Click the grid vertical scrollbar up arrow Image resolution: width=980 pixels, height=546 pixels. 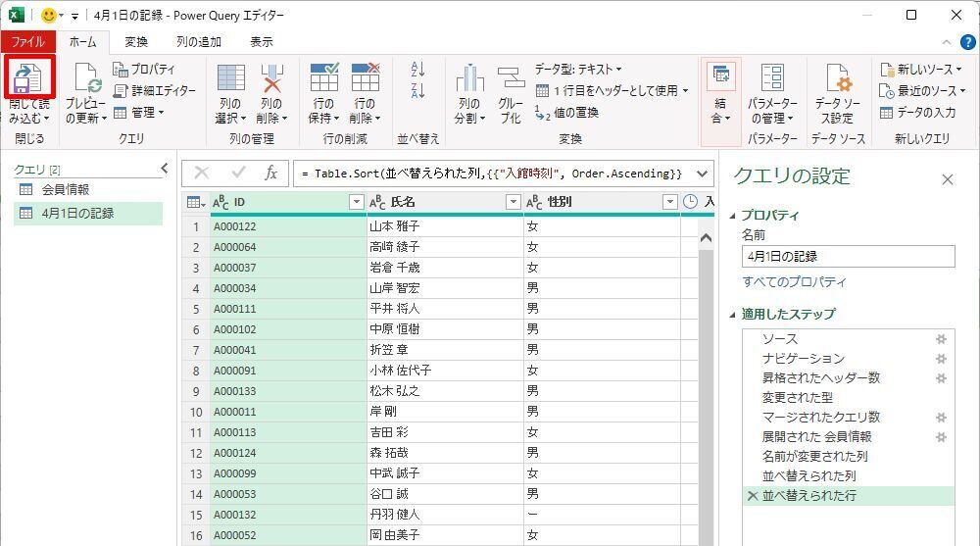(706, 237)
